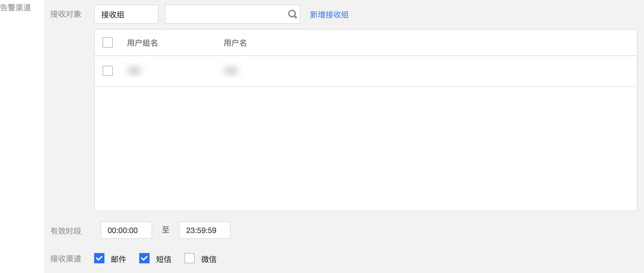Click the 短信 label text
This screenshot has width=644, height=273.
click(x=163, y=259)
